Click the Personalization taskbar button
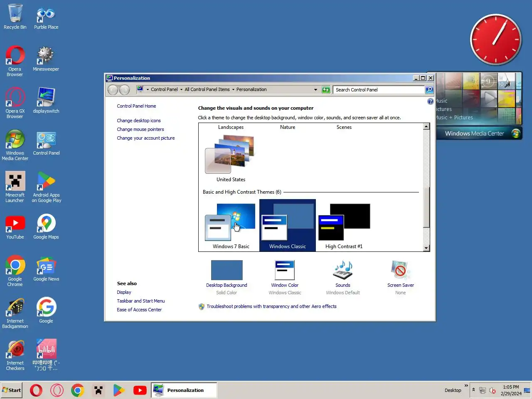 click(184, 390)
